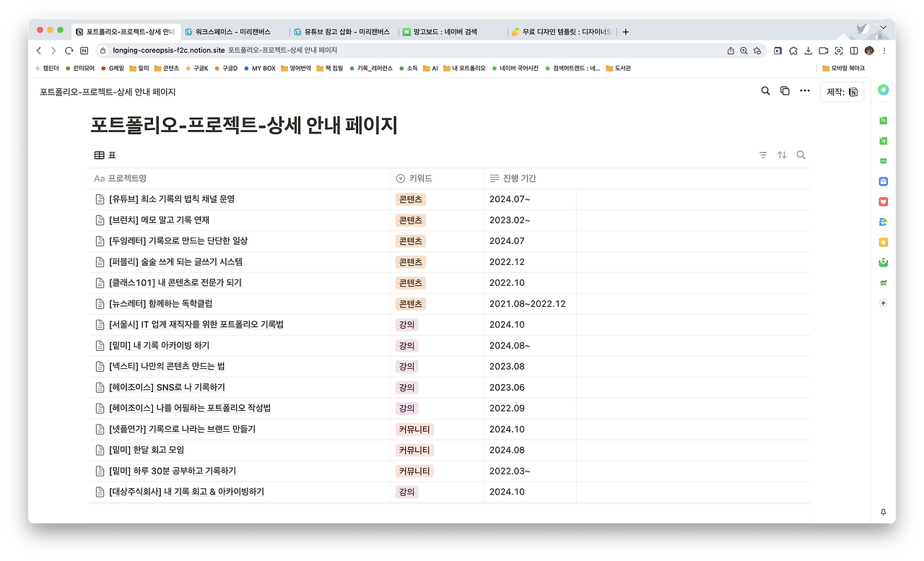This screenshot has height=561, width=924.
Task: Expand the 모바일 북마크 bookmarks folder
Action: [x=842, y=68]
